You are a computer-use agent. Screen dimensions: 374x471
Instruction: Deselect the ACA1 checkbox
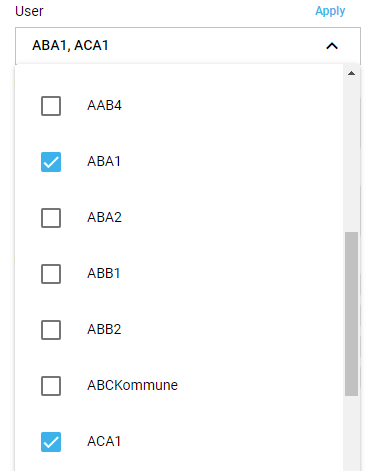point(51,442)
